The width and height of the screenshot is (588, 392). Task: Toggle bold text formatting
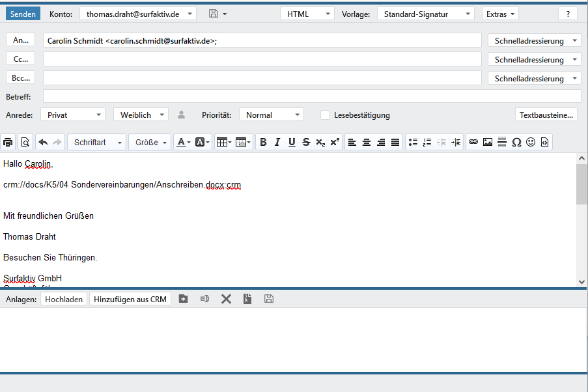[x=263, y=142]
